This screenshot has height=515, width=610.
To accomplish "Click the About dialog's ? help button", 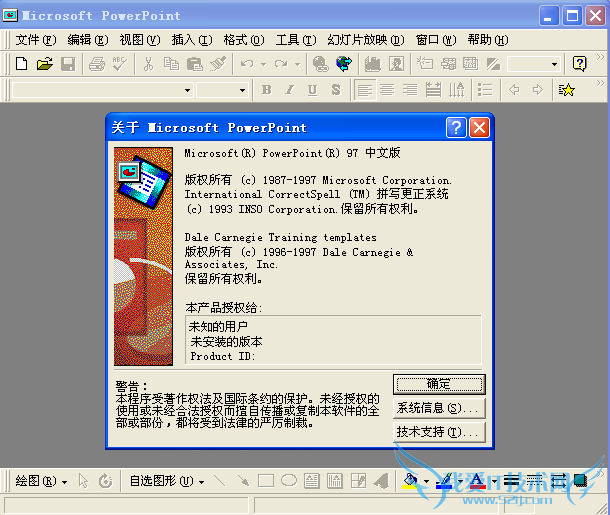I will click(x=456, y=128).
